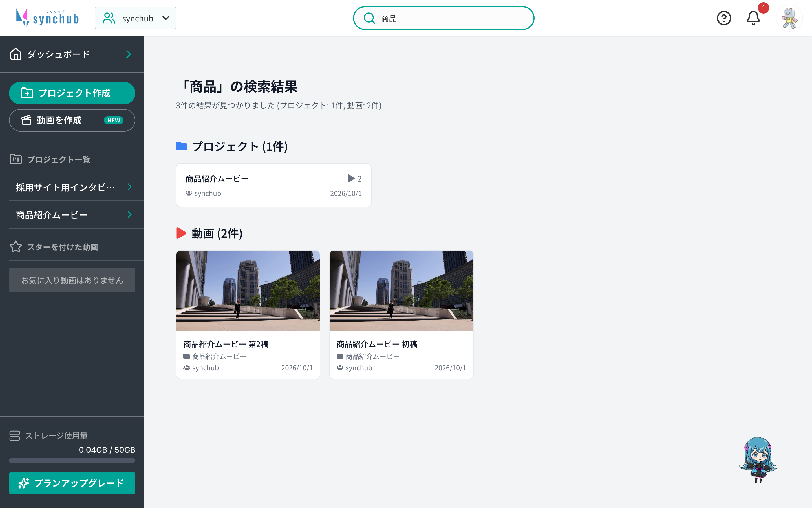Image resolution: width=812 pixels, height=508 pixels.
Task: Click title 商品紹介ムービー 第2稿
Action: pos(226,344)
